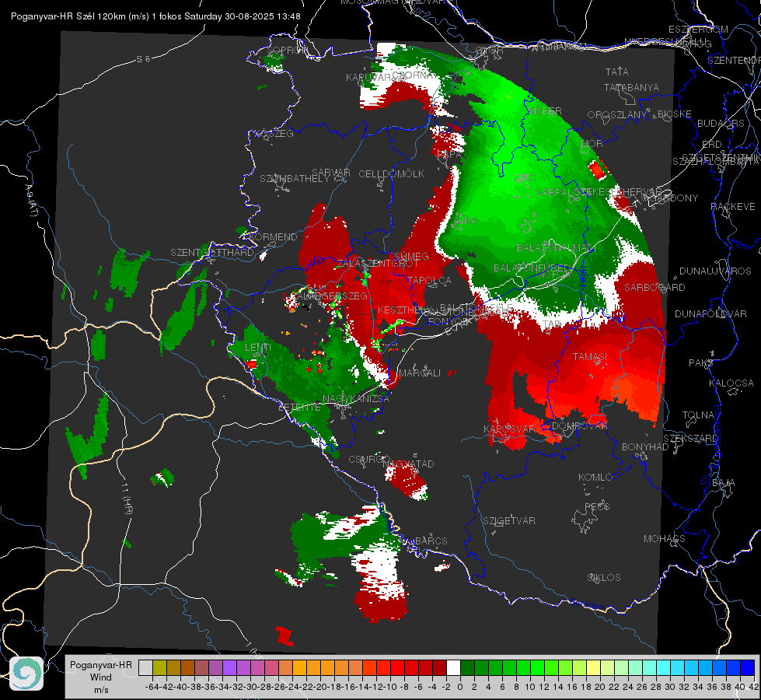The width and height of the screenshot is (761, 700).
Task: Click the SARVAR town label
Action: pos(331,173)
